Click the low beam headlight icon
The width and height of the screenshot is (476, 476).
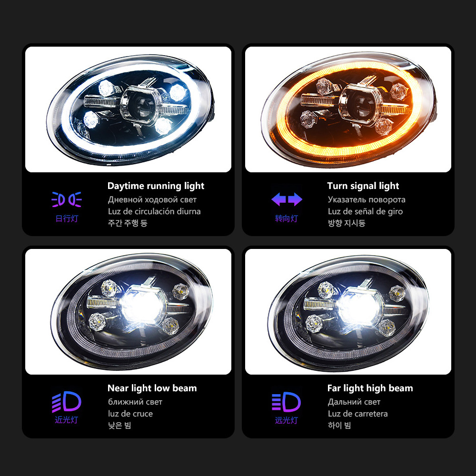(x=67, y=402)
